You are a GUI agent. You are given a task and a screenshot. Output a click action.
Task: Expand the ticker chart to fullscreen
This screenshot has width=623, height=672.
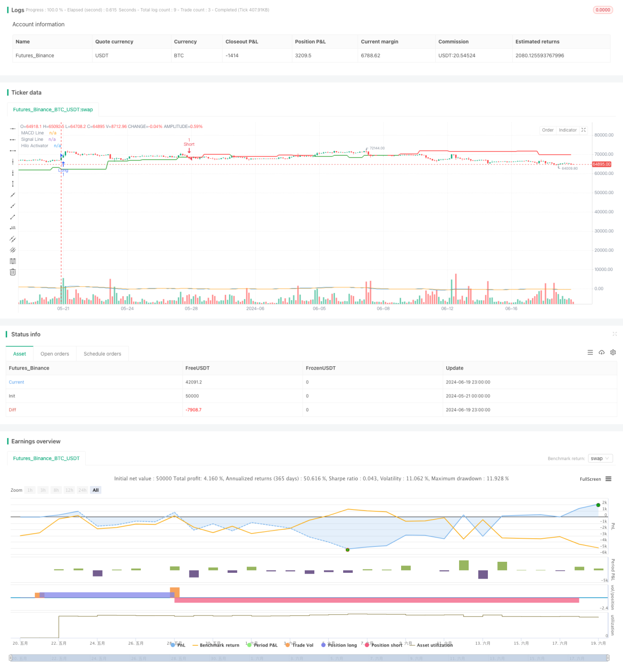click(584, 130)
